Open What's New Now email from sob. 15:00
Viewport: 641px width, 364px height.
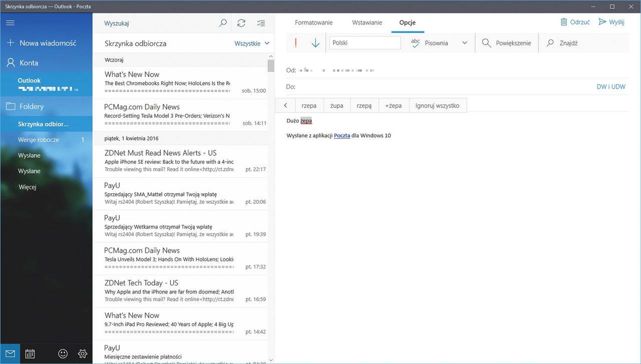(x=180, y=82)
